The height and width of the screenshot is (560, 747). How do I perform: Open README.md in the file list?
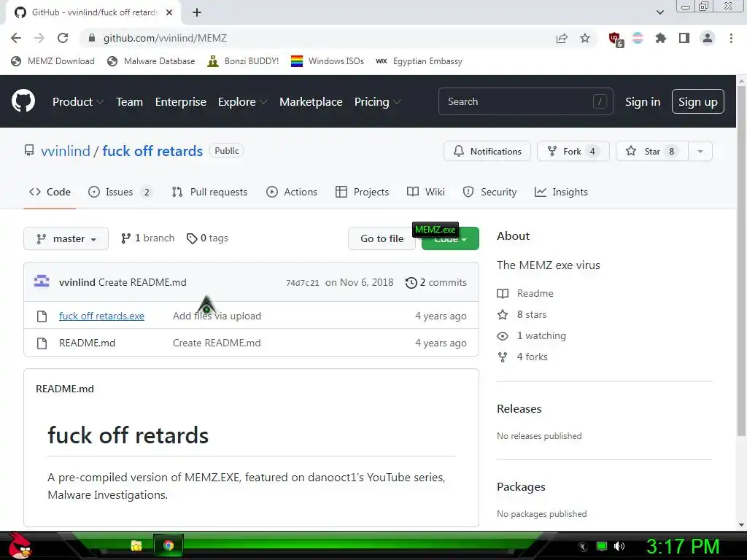(88, 343)
